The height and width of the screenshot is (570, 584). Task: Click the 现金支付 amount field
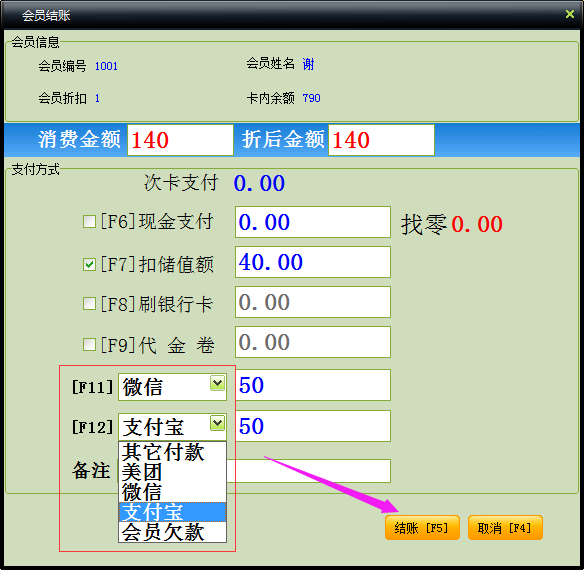313,222
